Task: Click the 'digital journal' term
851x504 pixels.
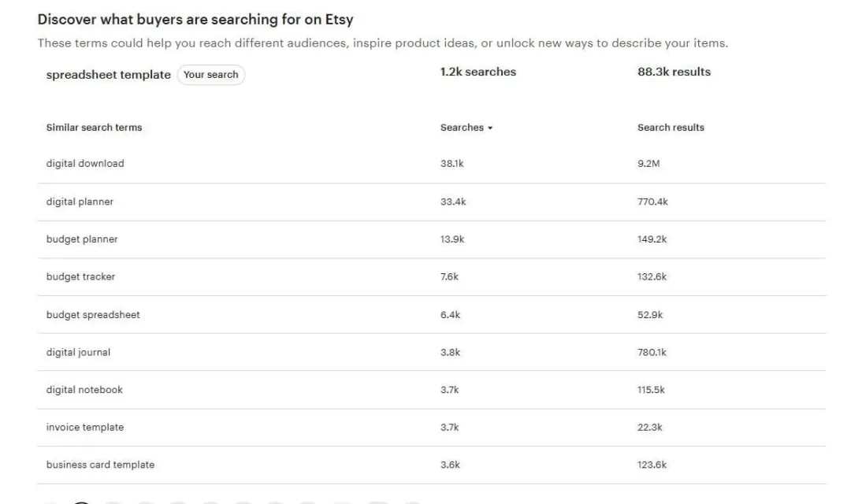Action: click(x=78, y=352)
